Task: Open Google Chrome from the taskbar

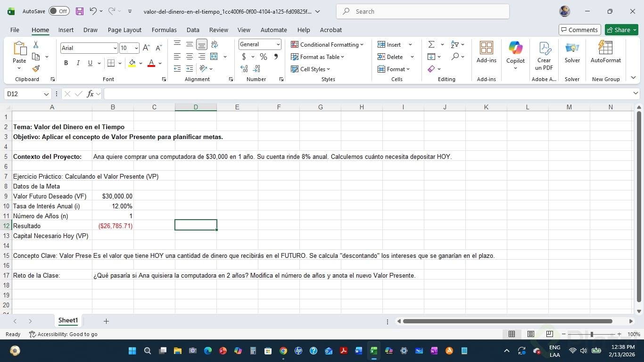Action: point(283,351)
